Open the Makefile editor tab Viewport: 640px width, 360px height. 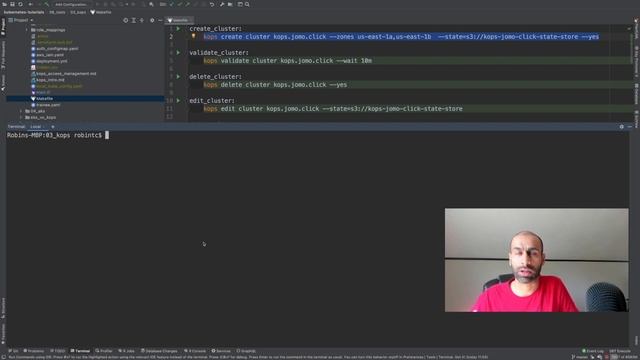(178, 20)
